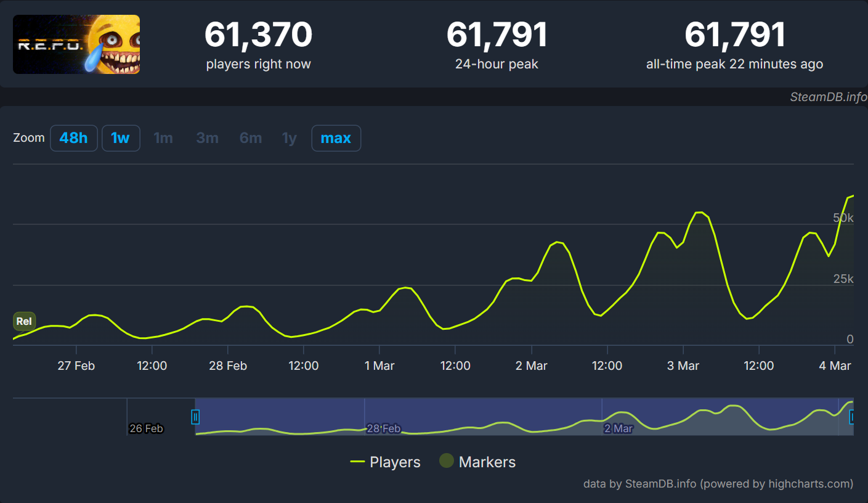The height and width of the screenshot is (503, 868).
Task: Click the right navigator range handle
Action: (x=853, y=417)
